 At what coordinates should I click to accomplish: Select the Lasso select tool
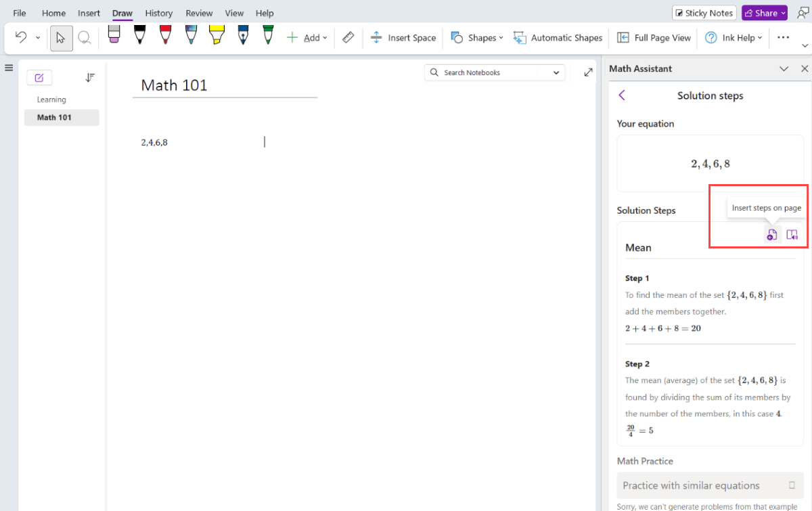point(85,38)
